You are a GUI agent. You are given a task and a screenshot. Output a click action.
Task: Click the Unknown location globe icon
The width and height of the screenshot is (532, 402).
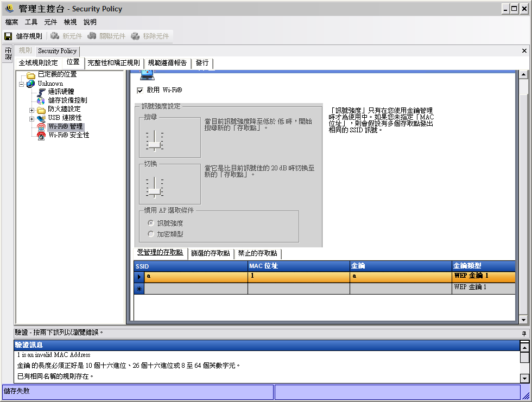click(x=31, y=84)
